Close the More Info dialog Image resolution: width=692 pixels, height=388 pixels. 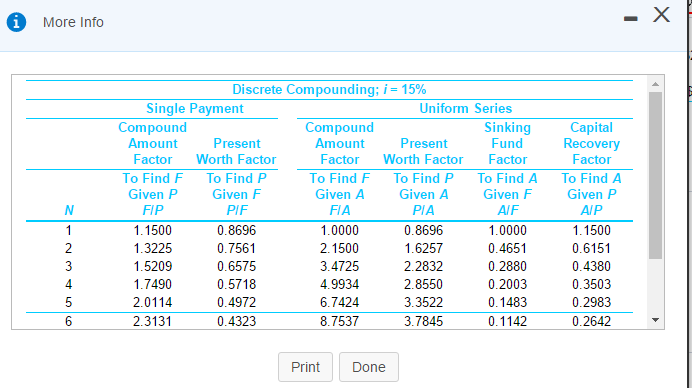pos(661,15)
